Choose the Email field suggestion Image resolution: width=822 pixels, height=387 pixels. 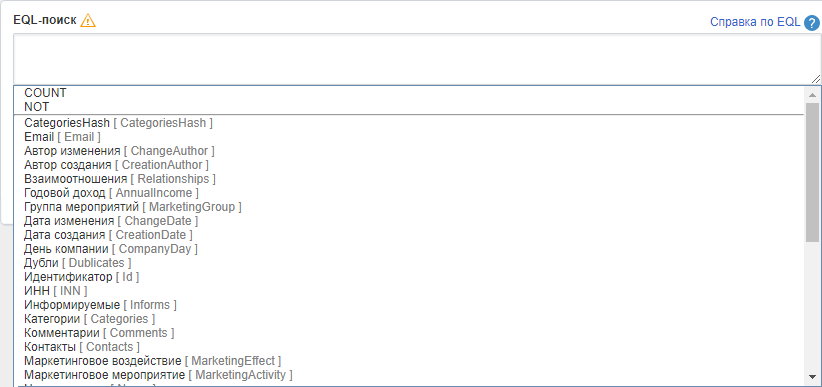(x=409, y=137)
